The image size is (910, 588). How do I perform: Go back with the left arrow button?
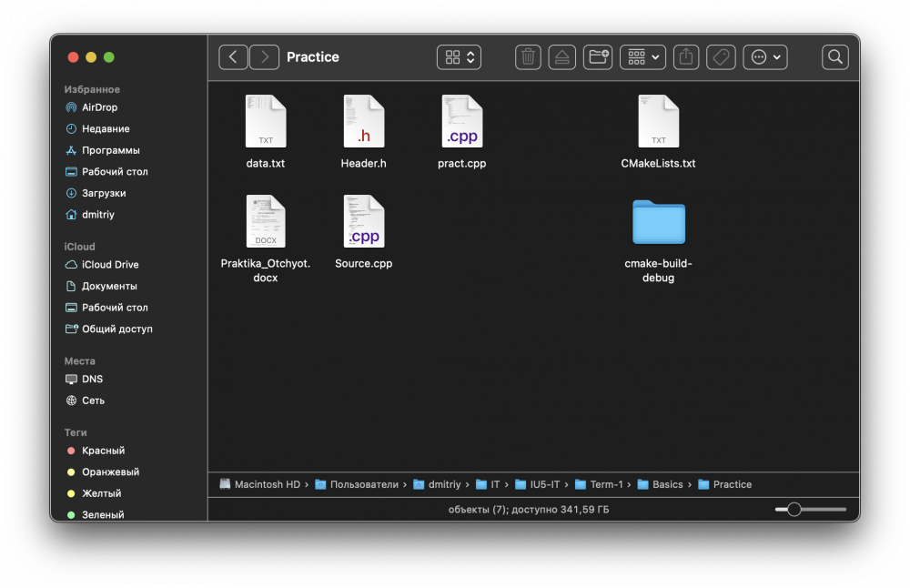click(233, 57)
